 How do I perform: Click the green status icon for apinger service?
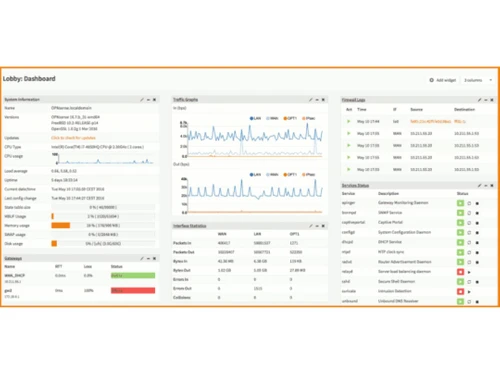460,203
